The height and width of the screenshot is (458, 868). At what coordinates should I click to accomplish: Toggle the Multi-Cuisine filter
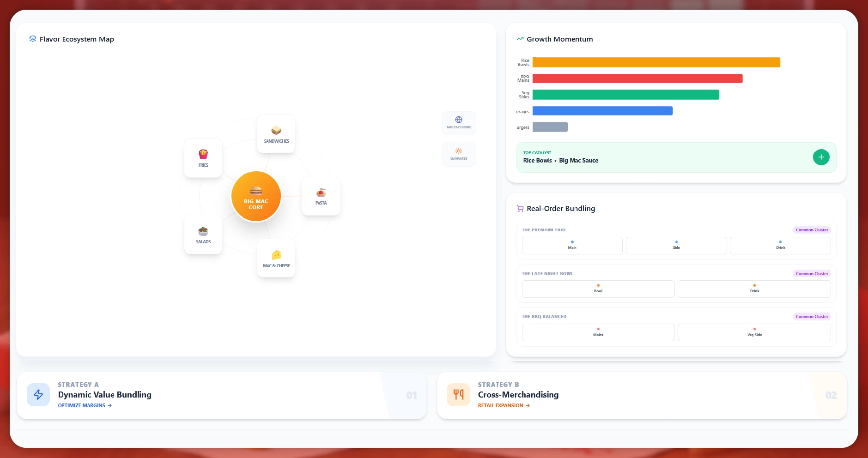[459, 123]
